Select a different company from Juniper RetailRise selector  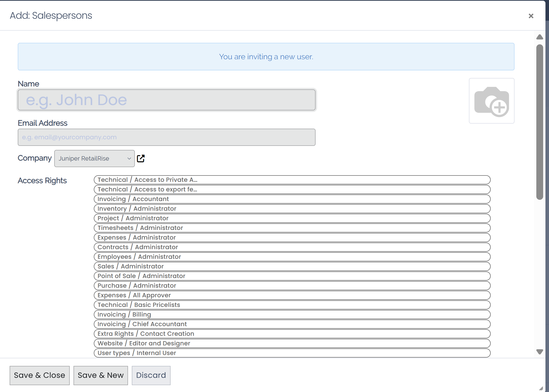click(94, 159)
